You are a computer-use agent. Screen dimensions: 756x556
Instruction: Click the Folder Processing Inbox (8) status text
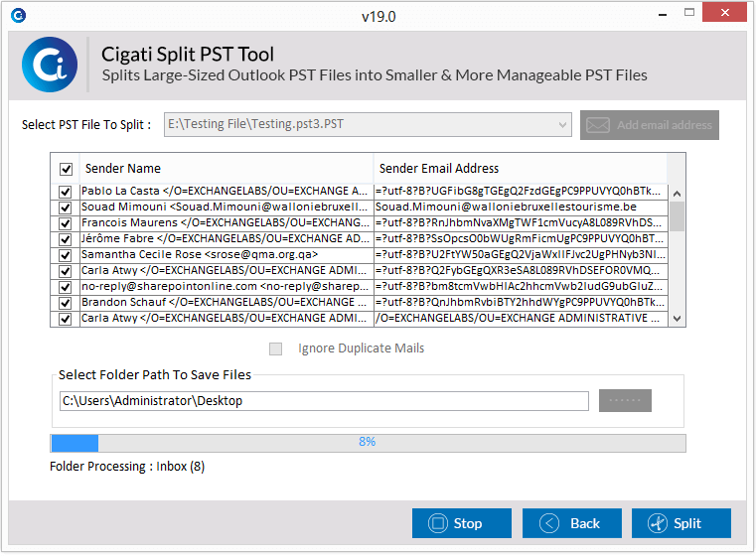point(127,467)
